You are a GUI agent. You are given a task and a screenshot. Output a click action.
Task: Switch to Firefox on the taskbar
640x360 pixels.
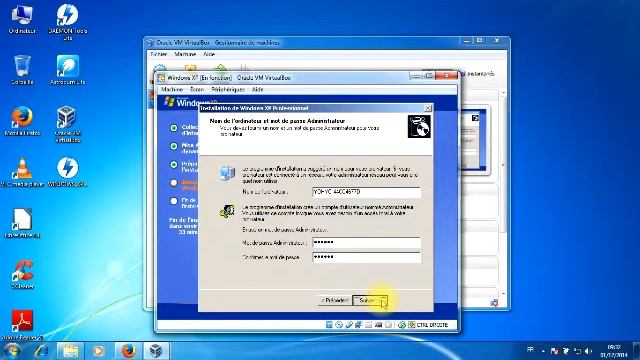coord(128,351)
